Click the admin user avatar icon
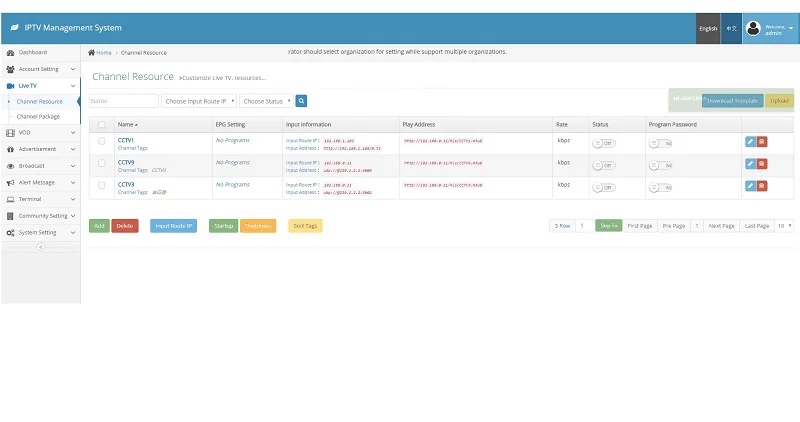Image resolution: width=800 pixels, height=422 pixels. (754, 29)
